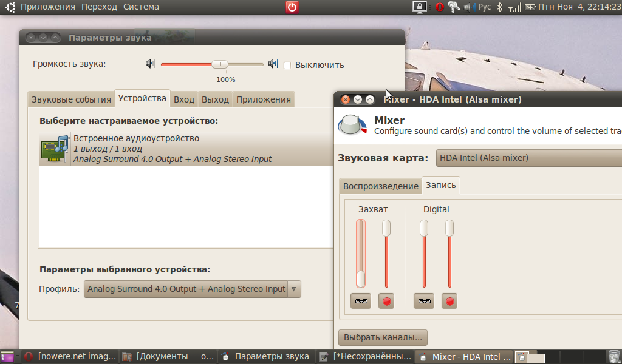Switch to the Документы taskbar window

[x=168, y=357]
